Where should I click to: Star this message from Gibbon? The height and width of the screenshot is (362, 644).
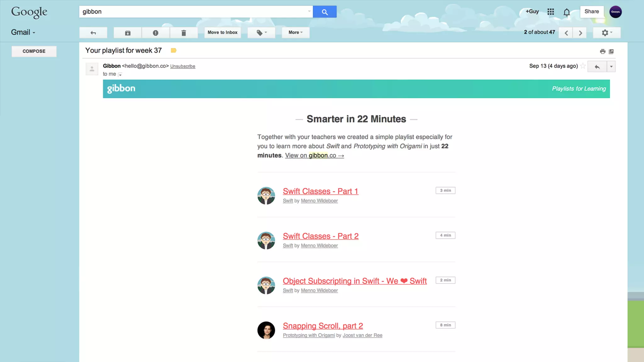pos(583,66)
